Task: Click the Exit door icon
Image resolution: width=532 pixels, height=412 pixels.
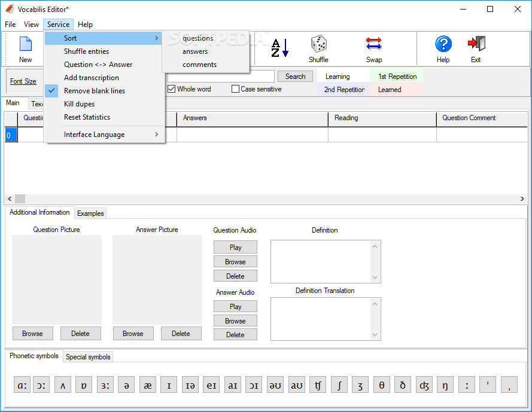Action: click(x=476, y=44)
